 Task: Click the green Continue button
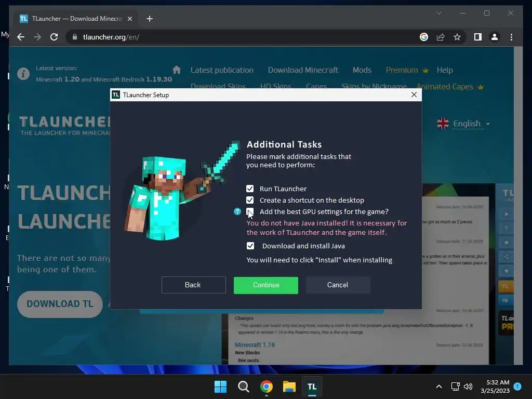pos(265,285)
